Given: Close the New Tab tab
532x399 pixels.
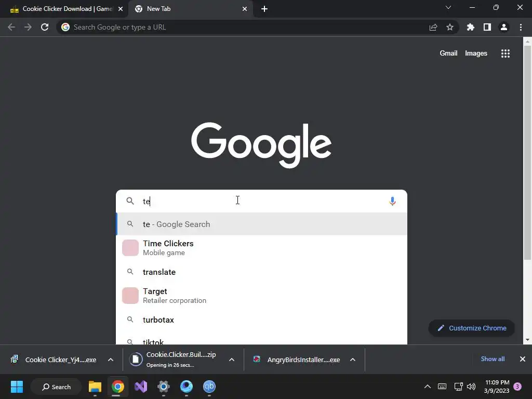Looking at the screenshot, I should (245, 9).
